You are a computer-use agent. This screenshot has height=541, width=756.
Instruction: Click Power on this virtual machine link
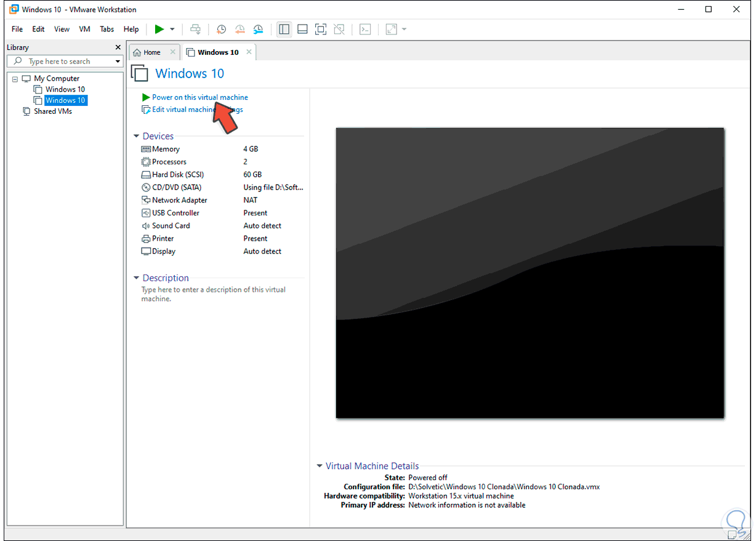click(200, 97)
